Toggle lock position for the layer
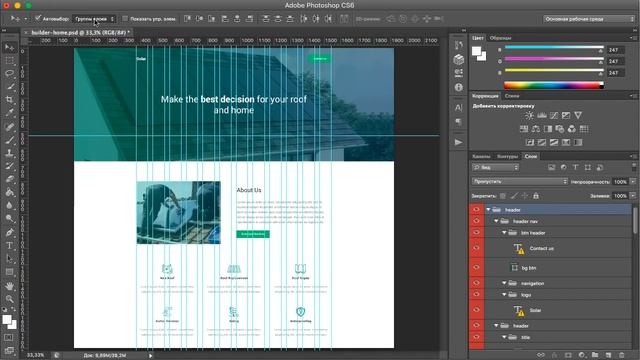This screenshot has height=360, width=640. (525, 196)
